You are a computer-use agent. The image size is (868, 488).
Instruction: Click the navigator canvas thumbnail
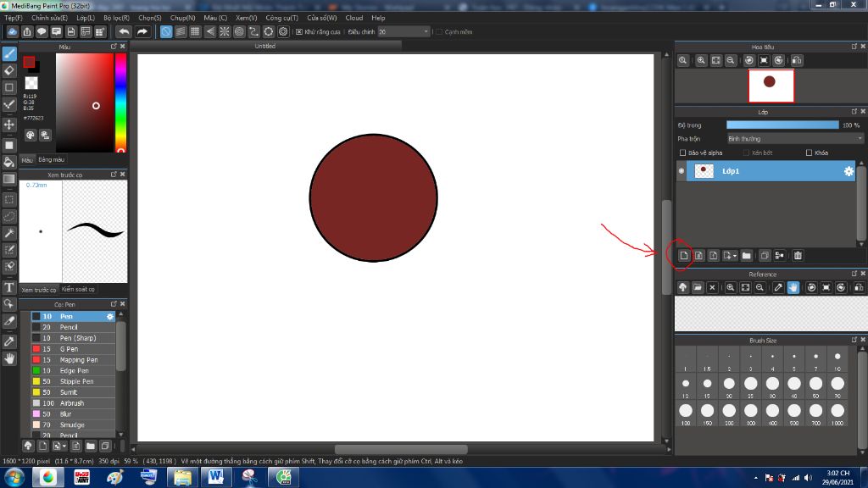(771, 86)
